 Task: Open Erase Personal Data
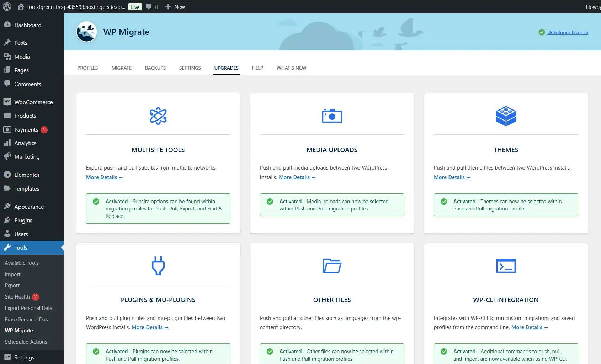(27, 320)
